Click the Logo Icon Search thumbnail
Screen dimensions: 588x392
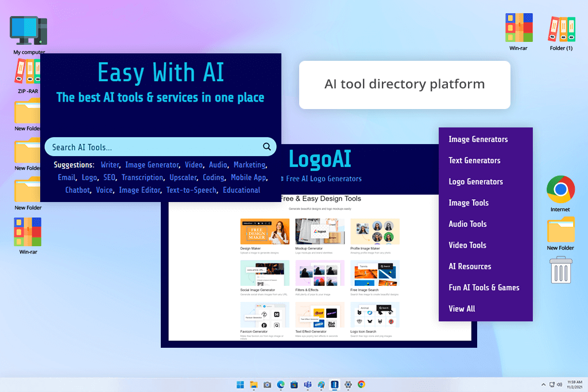[x=375, y=315]
